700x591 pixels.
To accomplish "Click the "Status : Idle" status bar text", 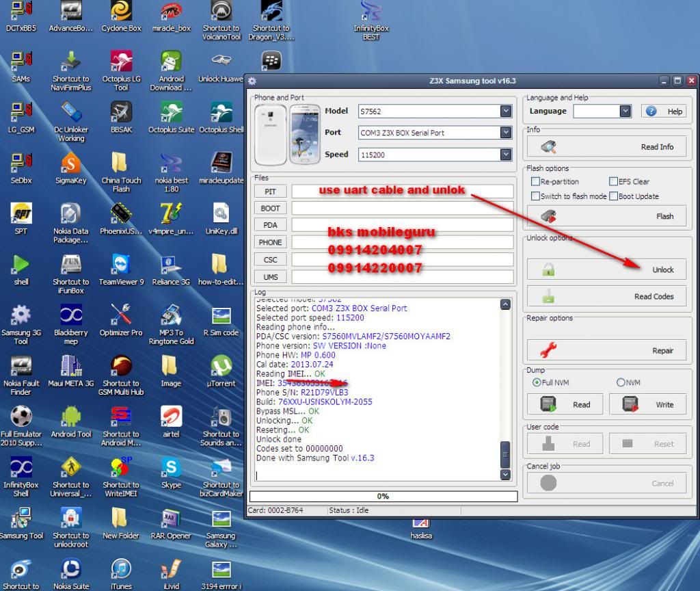I will [x=349, y=510].
